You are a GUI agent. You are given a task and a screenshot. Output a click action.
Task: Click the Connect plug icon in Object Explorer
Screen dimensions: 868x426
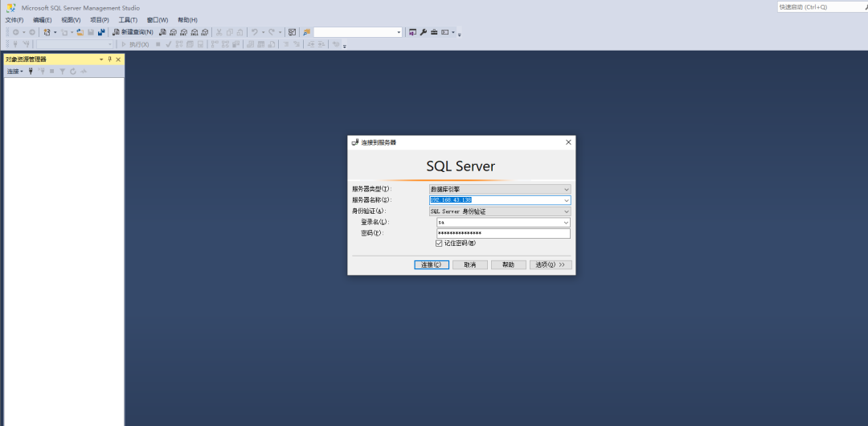31,71
